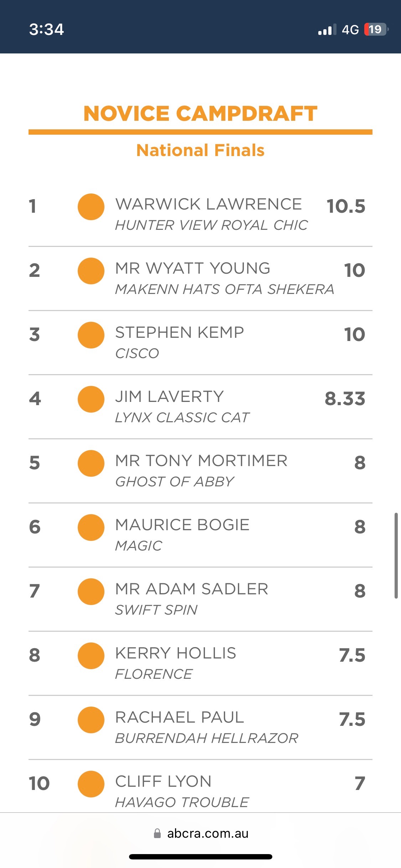This screenshot has width=401, height=868.
Task: Tap the home indicator bar
Action: point(200,857)
